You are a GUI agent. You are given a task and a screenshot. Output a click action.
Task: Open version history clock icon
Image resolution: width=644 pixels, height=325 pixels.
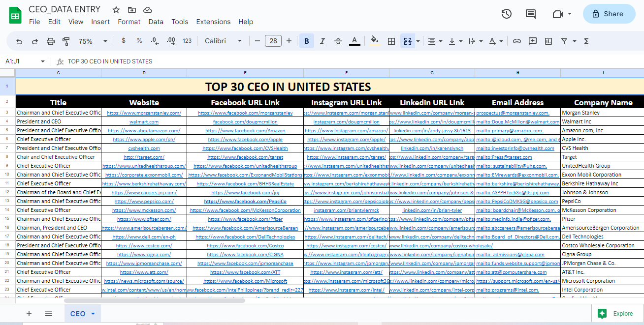(x=506, y=14)
